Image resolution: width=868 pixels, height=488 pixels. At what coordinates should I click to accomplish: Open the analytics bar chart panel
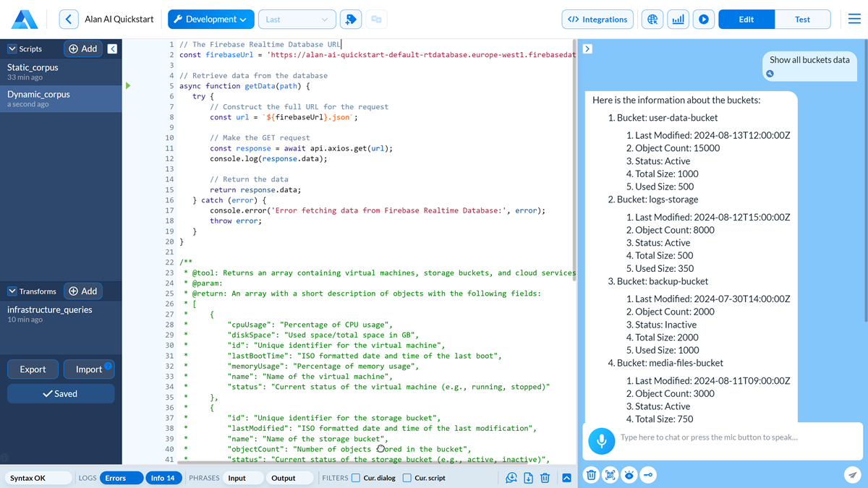(x=678, y=19)
